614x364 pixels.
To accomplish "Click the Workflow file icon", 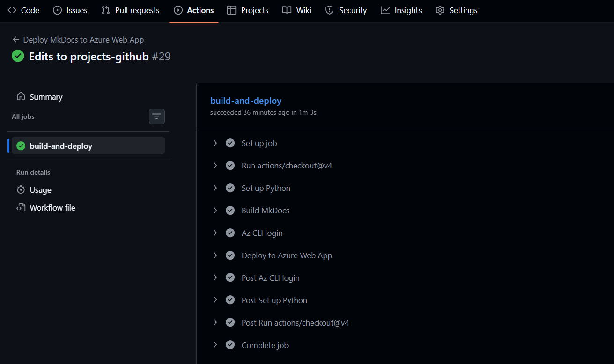I will [x=21, y=208].
